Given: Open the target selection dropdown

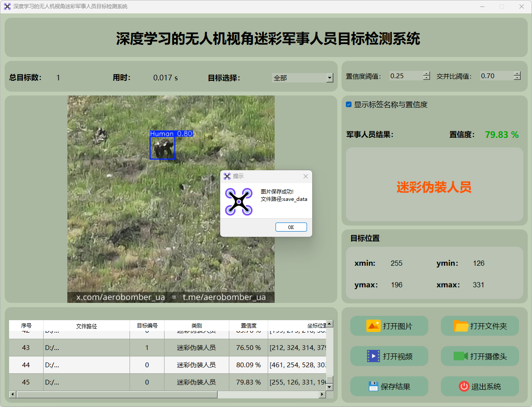Looking at the screenshot, I should pyautogui.click(x=329, y=78).
